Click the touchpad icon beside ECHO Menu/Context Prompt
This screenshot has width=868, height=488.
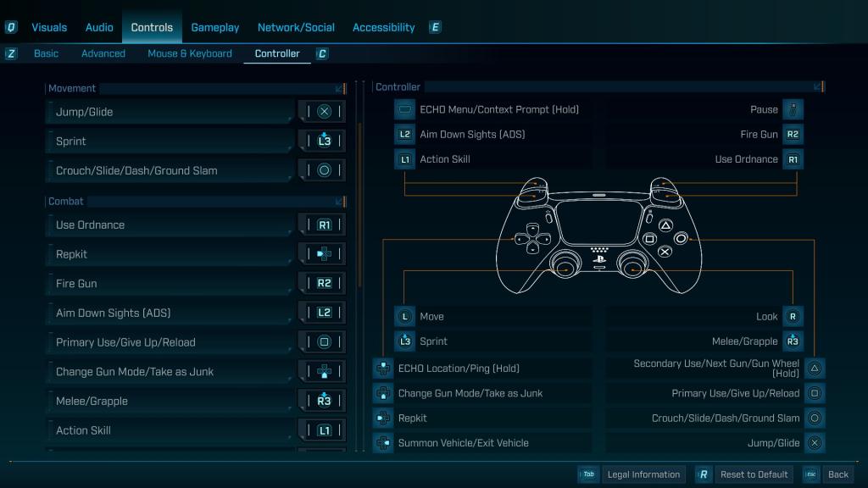tap(405, 109)
